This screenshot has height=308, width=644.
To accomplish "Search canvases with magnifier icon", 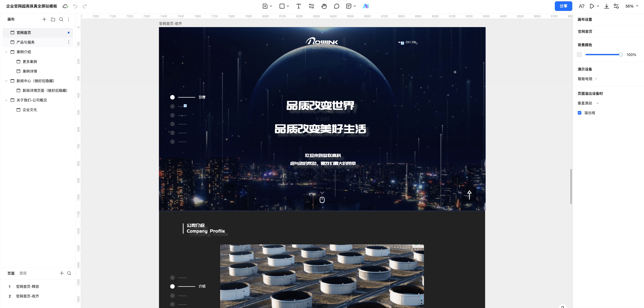I will click(61, 19).
